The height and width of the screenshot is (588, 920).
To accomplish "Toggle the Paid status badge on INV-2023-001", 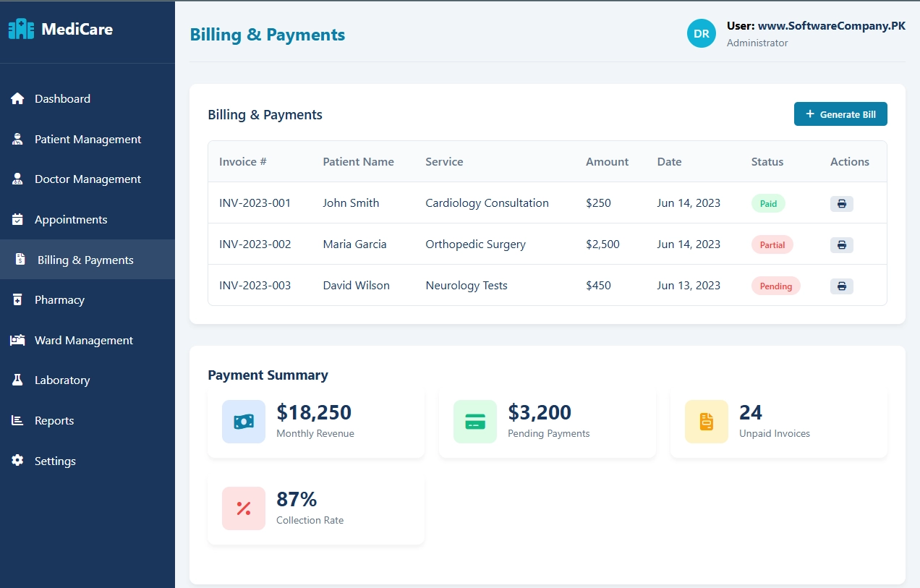I will point(767,203).
